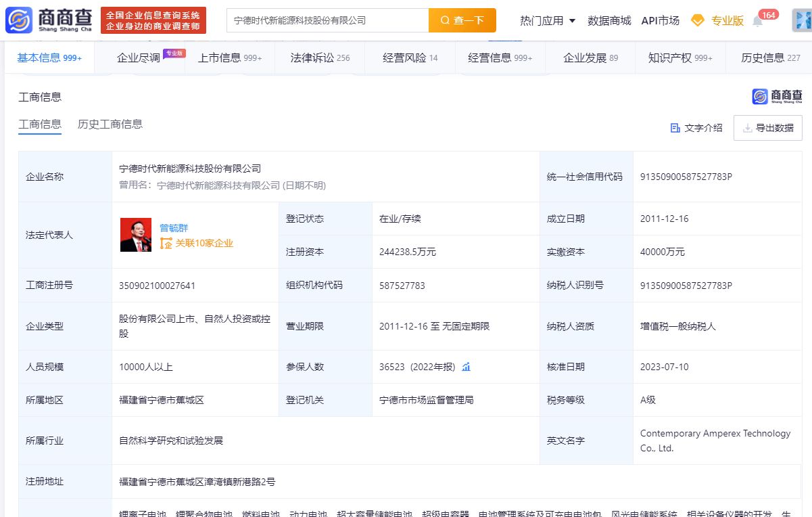812x517 pixels.
Task: Click the registration authority 宁德市市场监督管理局
Action: coord(427,400)
